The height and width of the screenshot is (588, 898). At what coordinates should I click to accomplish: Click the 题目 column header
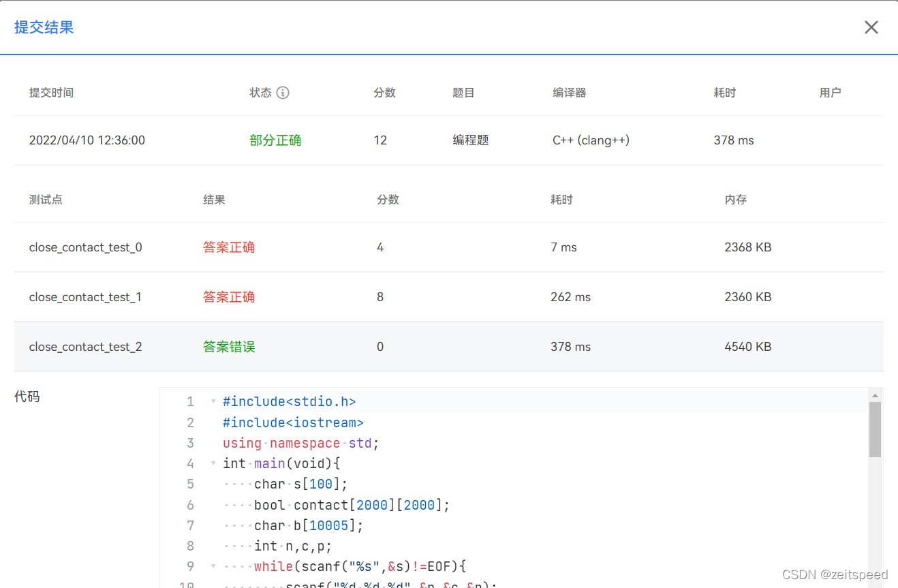pyautogui.click(x=463, y=93)
